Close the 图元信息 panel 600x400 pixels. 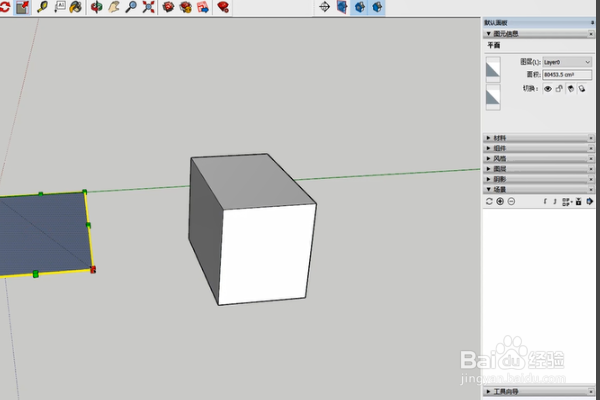591,34
